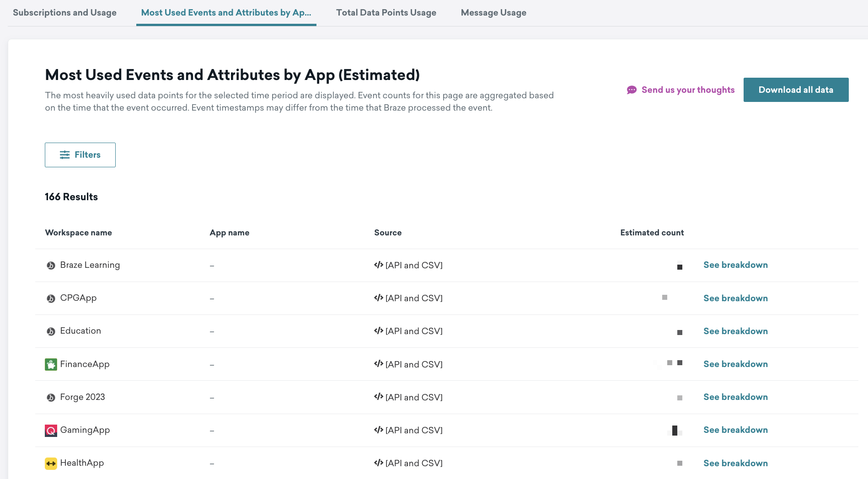Click the Education workspace name
The width and height of the screenshot is (868, 479).
pos(80,331)
